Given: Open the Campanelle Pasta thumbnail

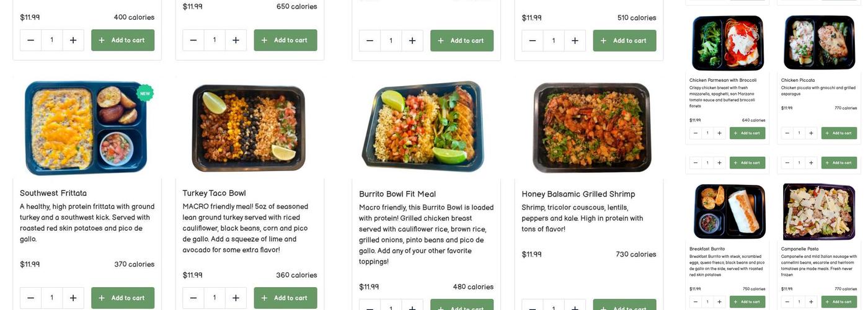Looking at the screenshot, I should (818, 211).
